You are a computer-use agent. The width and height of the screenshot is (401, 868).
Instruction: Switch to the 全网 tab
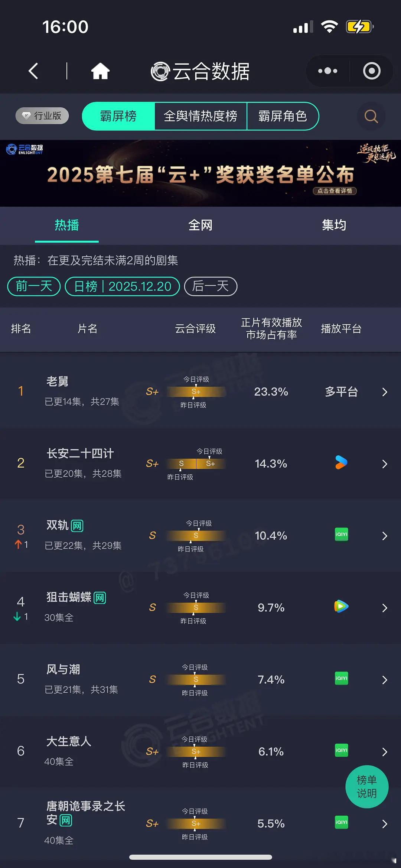click(201, 225)
